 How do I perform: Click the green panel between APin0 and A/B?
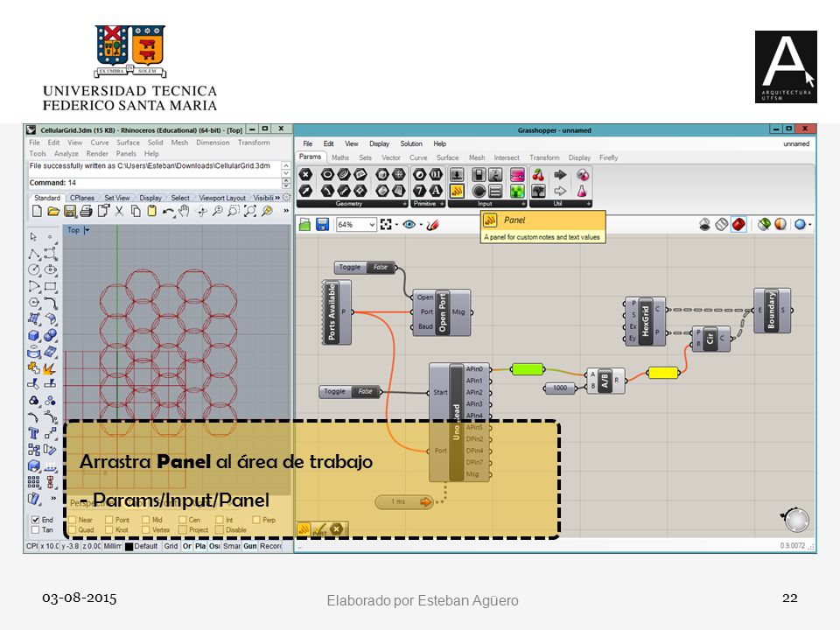528,369
